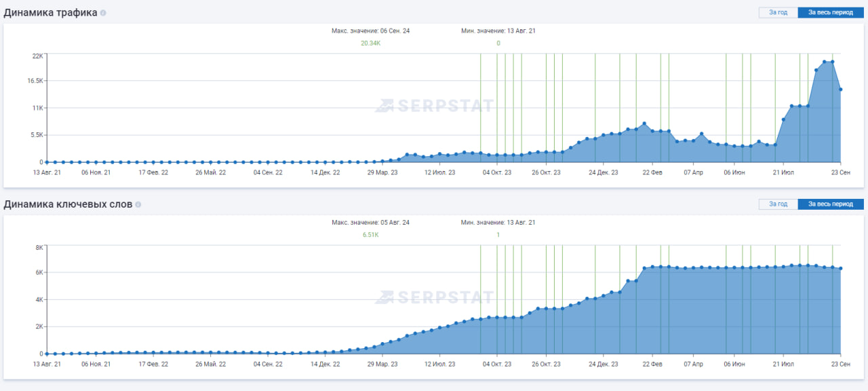Click first traffic data point at 13 Авг. 21
Screen dimensions: 868x391
[x=46, y=162]
